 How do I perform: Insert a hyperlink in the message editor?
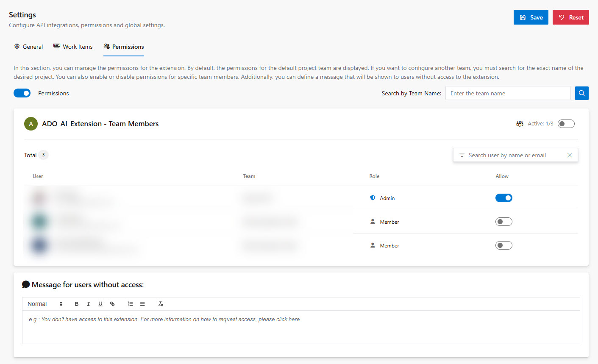112,303
